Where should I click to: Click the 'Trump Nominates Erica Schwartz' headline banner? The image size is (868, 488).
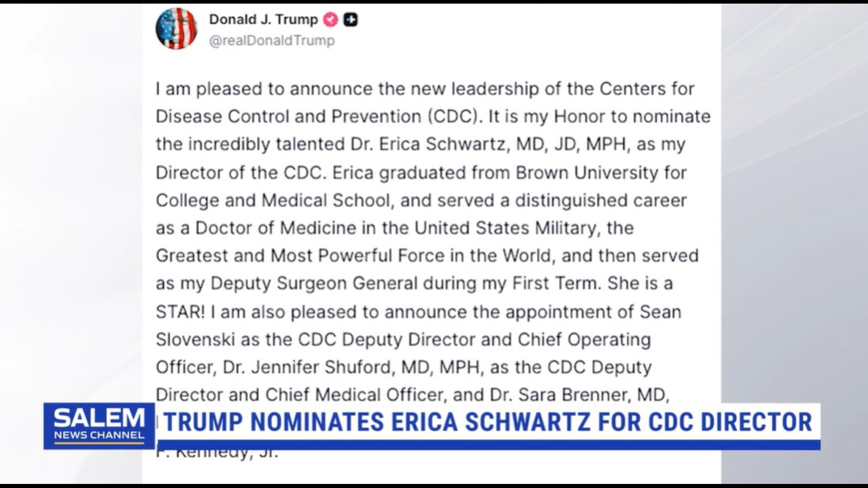[487, 422]
